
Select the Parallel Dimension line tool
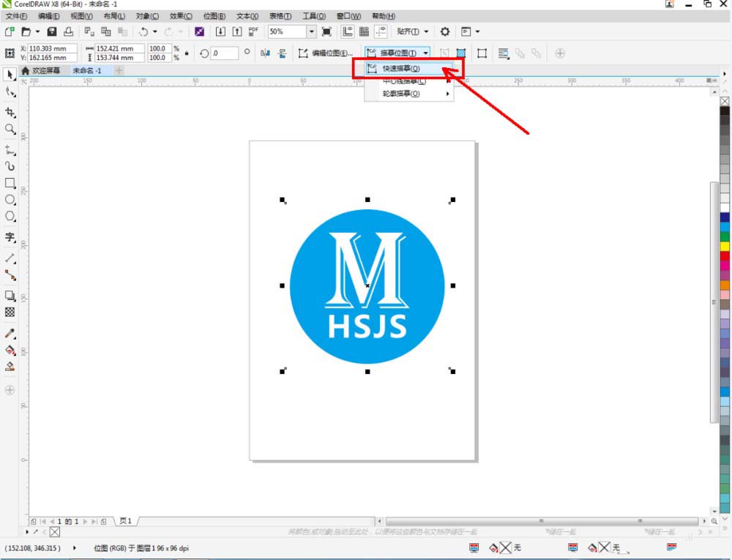(10, 258)
